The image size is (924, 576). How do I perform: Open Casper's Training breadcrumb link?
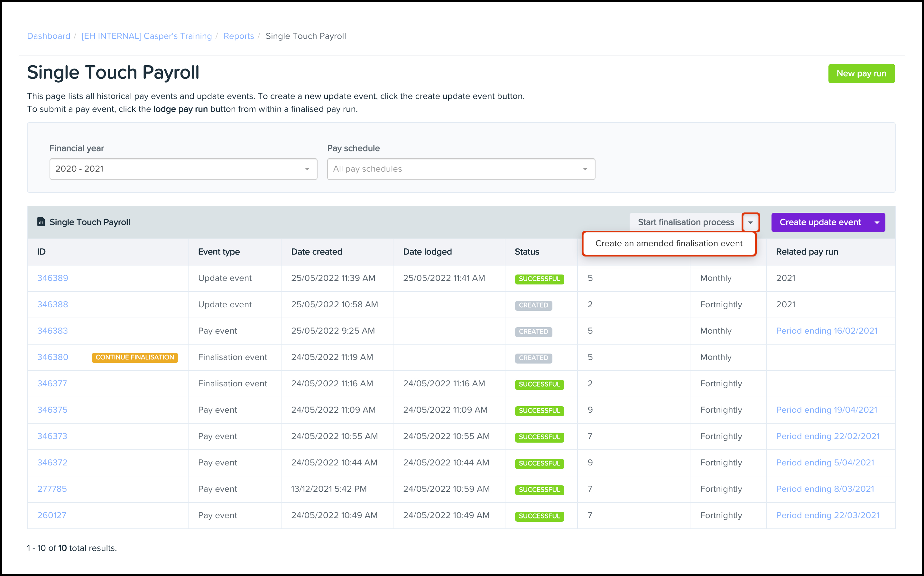pos(146,36)
